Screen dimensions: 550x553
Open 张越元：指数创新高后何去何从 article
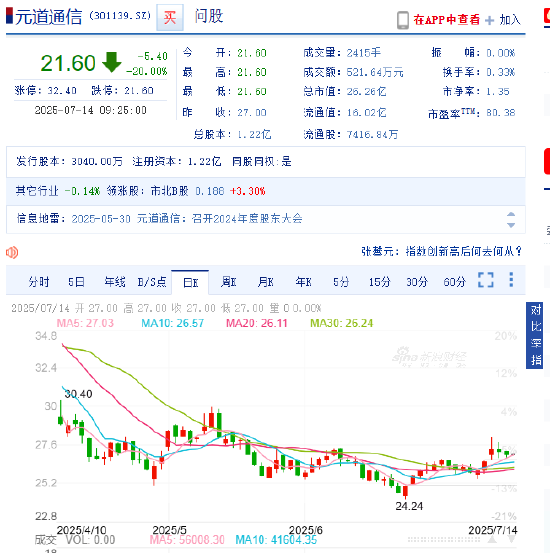click(441, 251)
